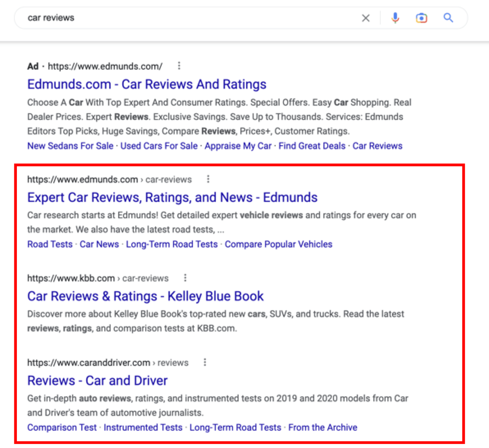
Task: Click the ad URL https://www.edmunds.com/
Action: click(x=105, y=66)
